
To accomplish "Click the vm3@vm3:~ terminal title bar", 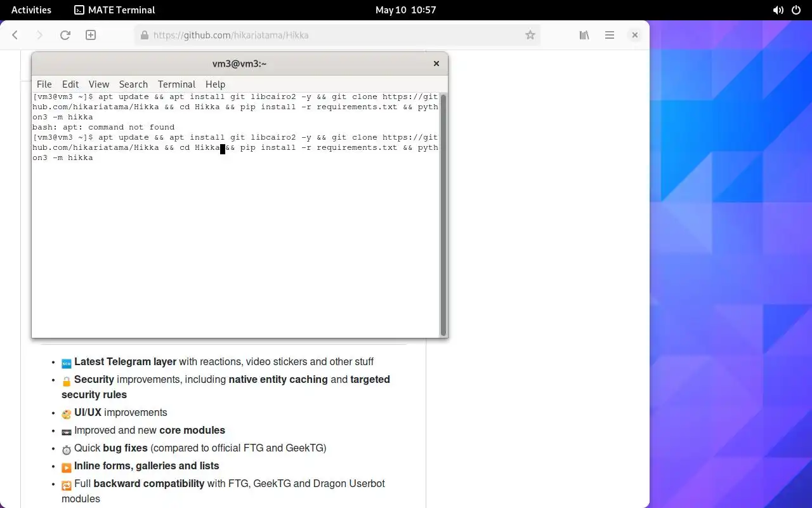I will (x=239, y=63).
